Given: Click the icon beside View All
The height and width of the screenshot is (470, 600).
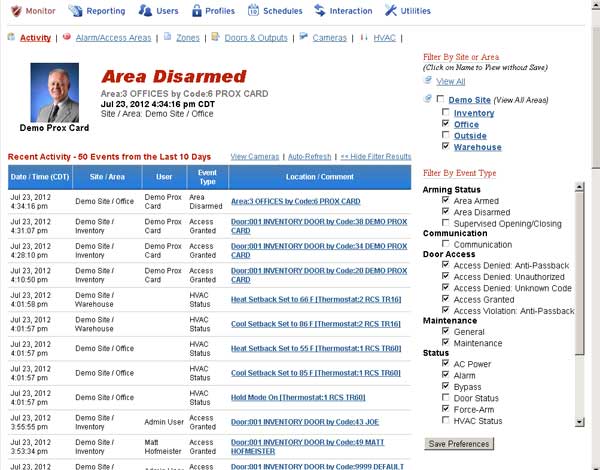Looking at the screenshot, I should [x=428, y=80].
